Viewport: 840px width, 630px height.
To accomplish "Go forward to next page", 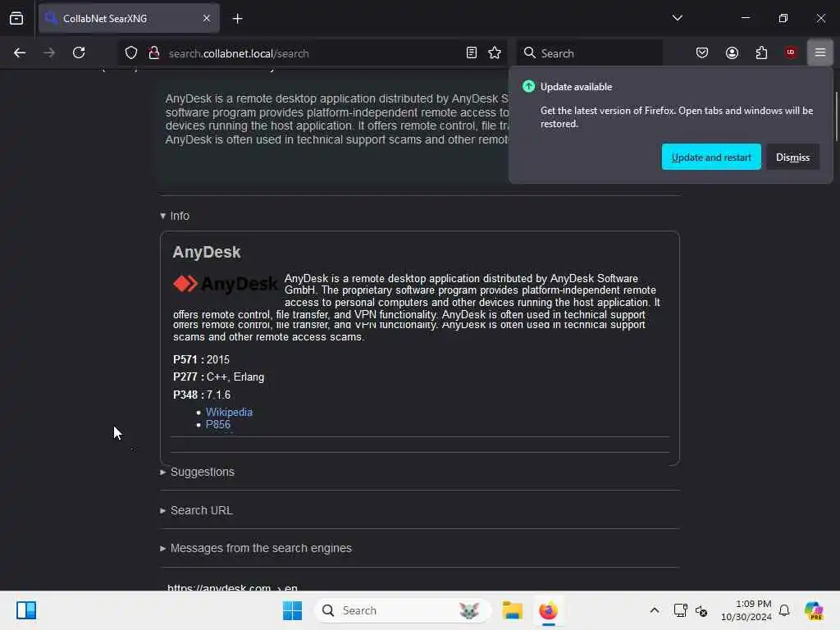I will [x=48, y=52].
